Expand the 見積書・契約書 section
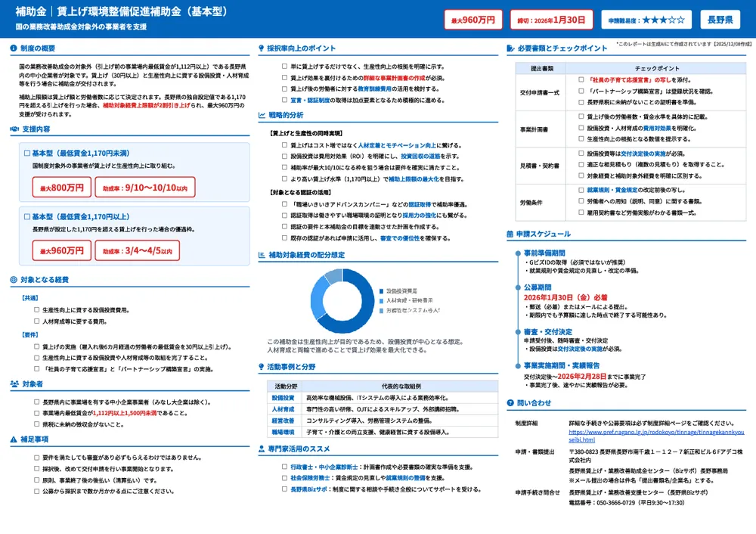This screenshot has height=534, width=756. pos(539,164)
